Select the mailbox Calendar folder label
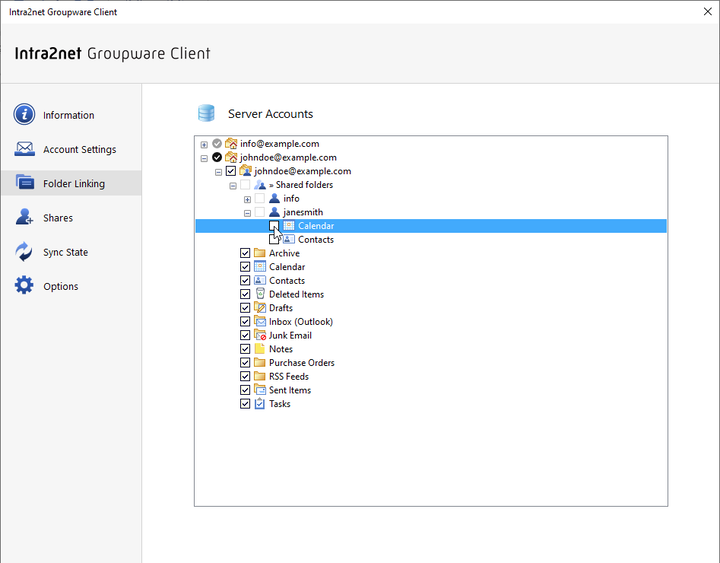 (x=287, y=267)
